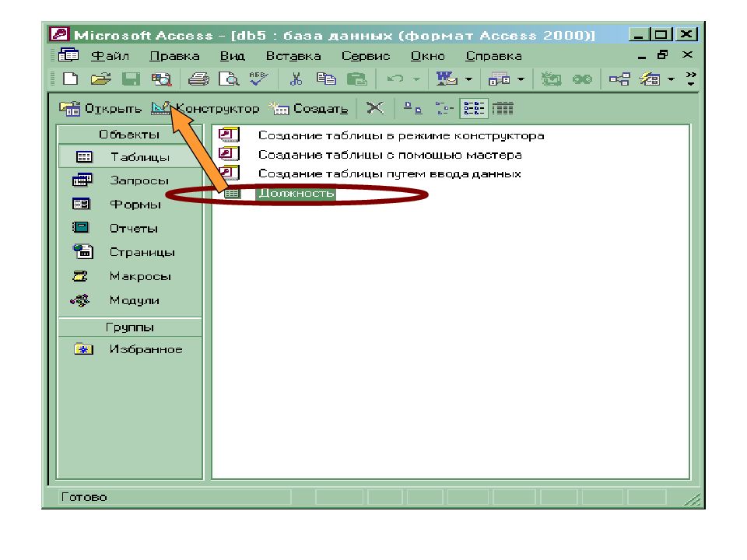Collapse the Группы header bar

[130, 327]
